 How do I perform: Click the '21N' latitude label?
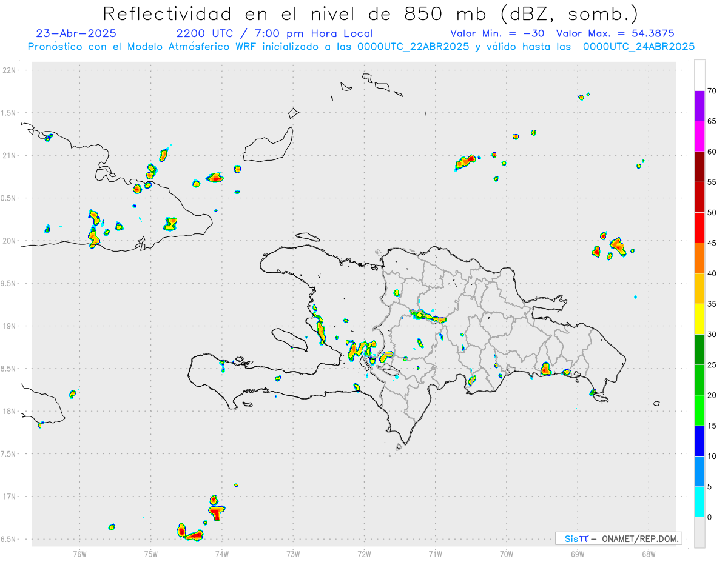[x=9, y=156]
